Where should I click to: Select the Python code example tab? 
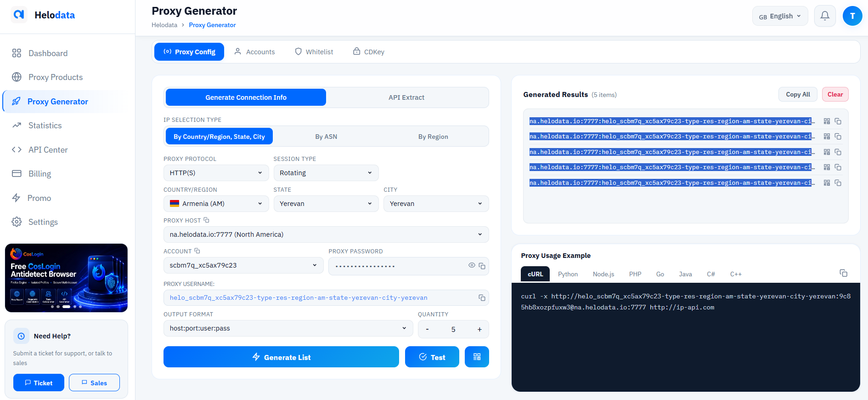[568, 274]
